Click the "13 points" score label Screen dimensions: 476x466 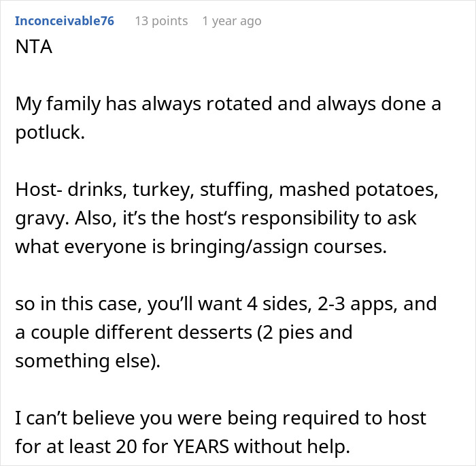coord(161,21)
